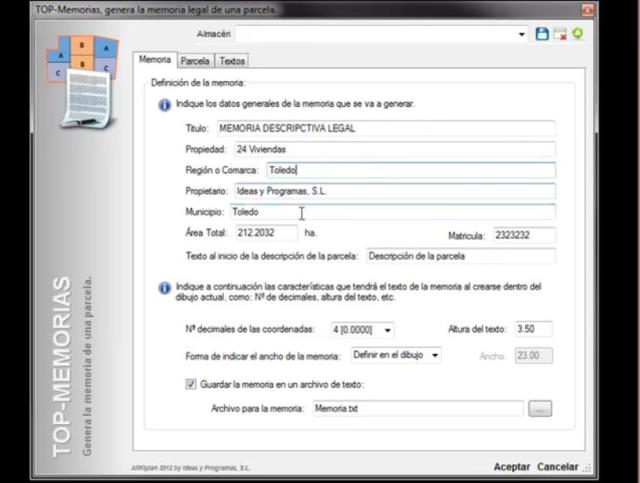Click the Altura del texto field showing 3.50
The image size is (640, 483).
pyautogui.click(x=533, y=329)
